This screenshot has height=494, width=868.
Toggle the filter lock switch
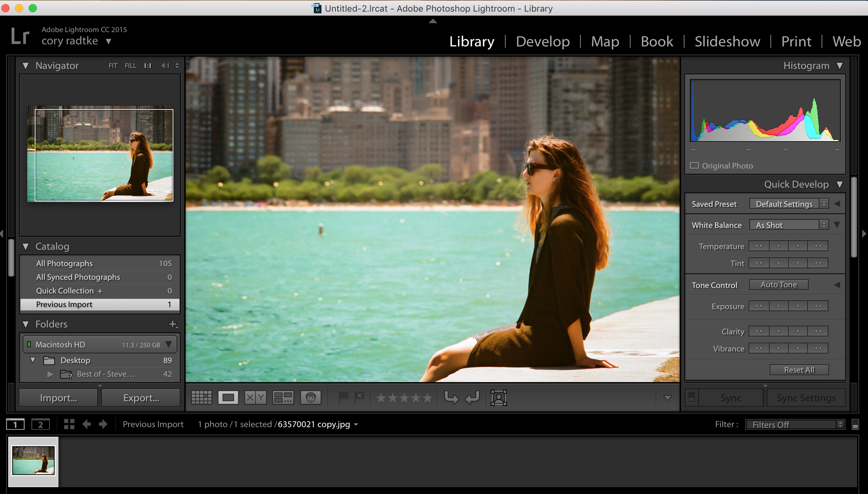pos(855,425)
